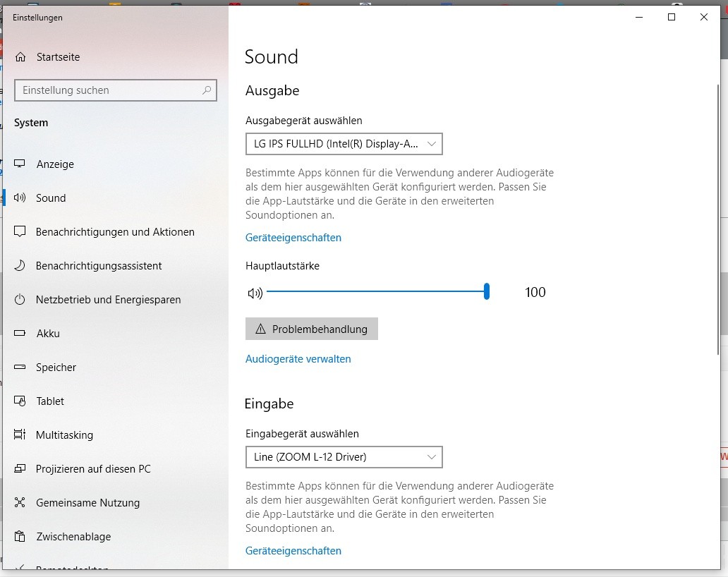Open the Ausgabegerät auswählen dropdown
This screenshot has width=728, height=577.
[x=344, y=144]
